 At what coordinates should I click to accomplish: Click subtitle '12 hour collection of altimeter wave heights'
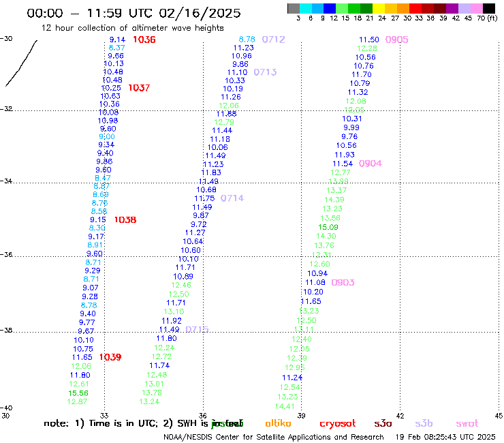click(x=132, y=28)
